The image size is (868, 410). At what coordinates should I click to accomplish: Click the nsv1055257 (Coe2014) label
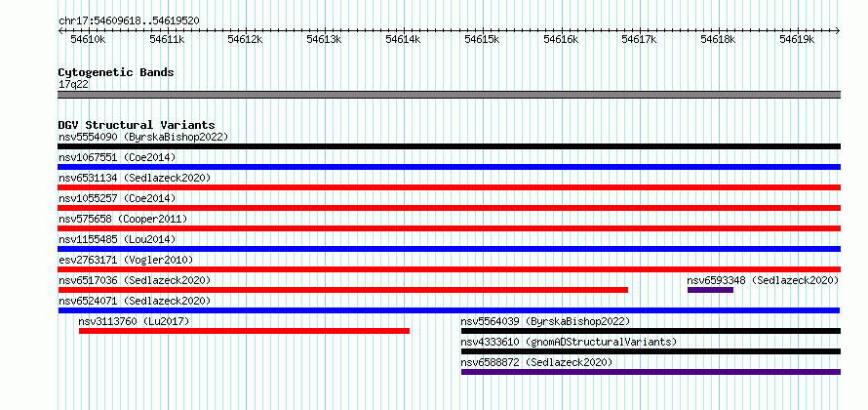[x=117, y=198]
